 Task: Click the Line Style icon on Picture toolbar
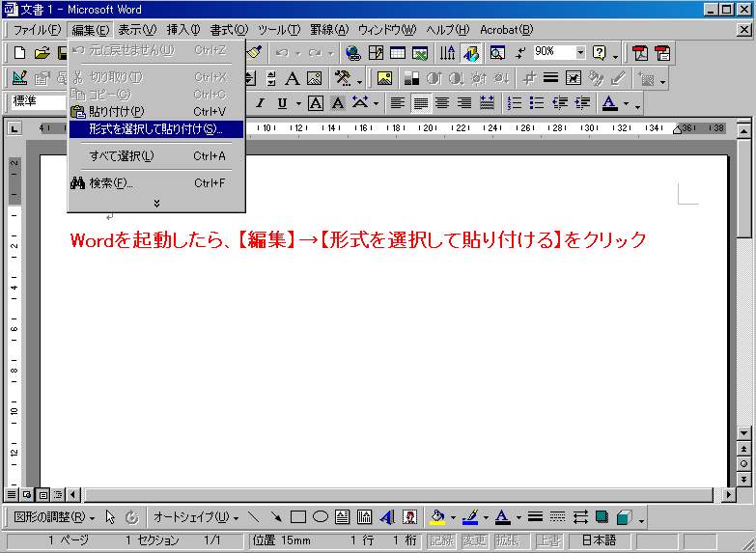(x=550, y=78)
